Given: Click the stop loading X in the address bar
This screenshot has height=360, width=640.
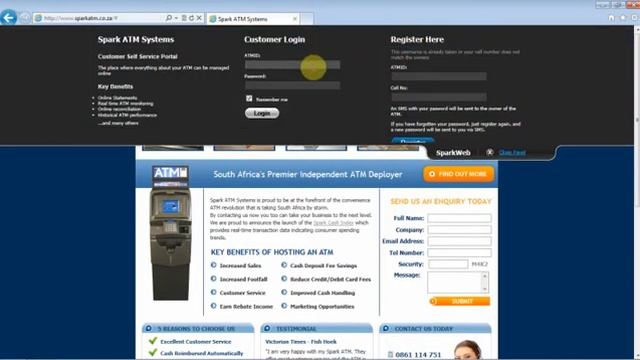Looking at the screenshot, I should [199, 18].
